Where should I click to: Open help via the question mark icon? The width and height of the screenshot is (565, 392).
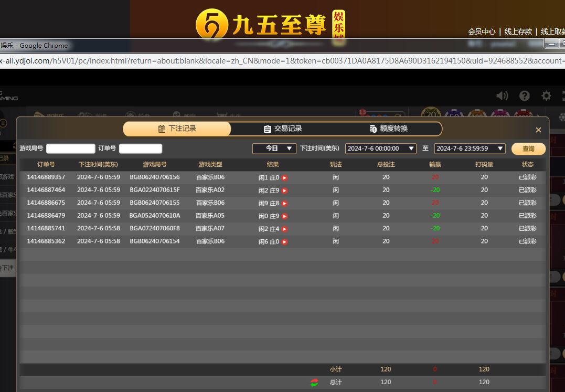click(x=524, y=96)
